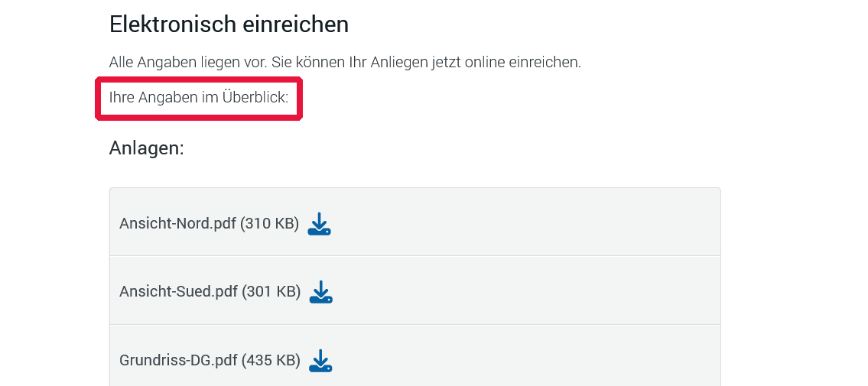Viewport: 868px width, 386px height.
Task: Click the (310 KB) size label
Action: [269, 224]
